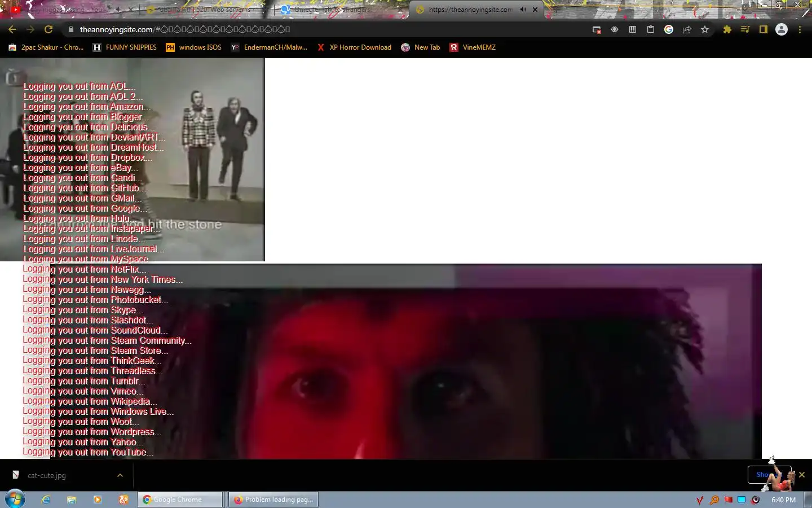The image size is (812, 508).
Task: Mute the theannoyingsite.com tab via speaker icon
Action: pos(523,10)
